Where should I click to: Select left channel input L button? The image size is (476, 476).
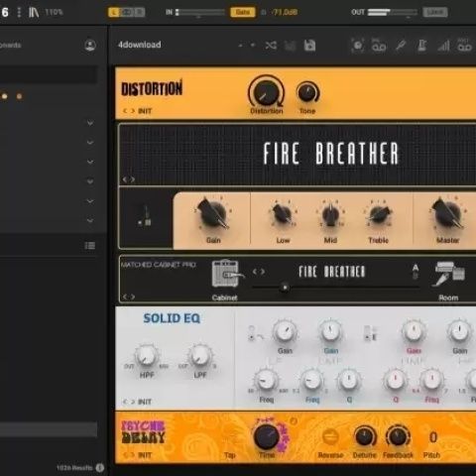(114, 13)
